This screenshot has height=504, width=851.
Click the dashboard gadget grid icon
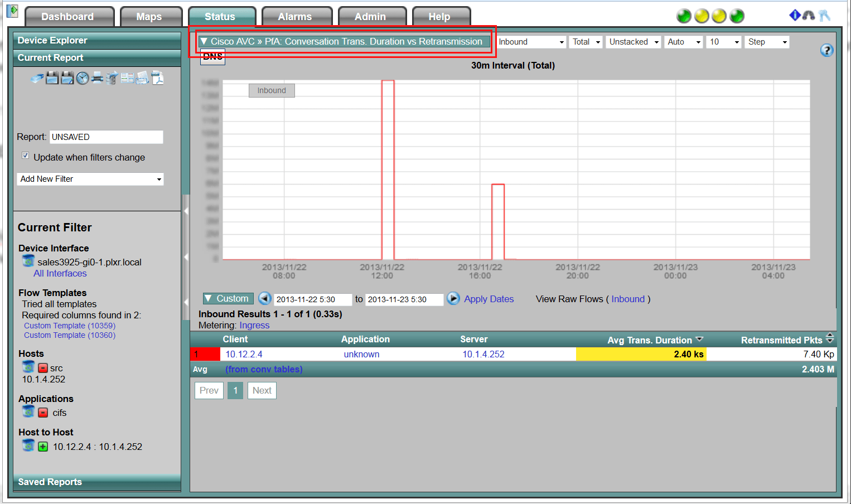[127, 78]
